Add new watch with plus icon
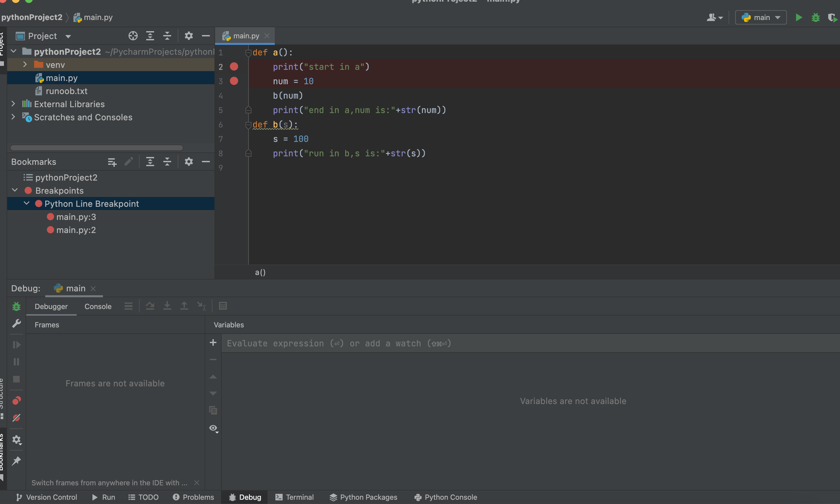Image resolution: width=840 pixels, height=504 pixels. pyautogui.click(x=213, y=342)
